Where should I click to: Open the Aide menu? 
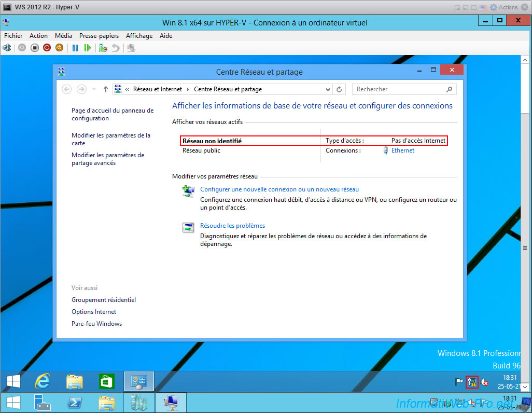[166, 36]
